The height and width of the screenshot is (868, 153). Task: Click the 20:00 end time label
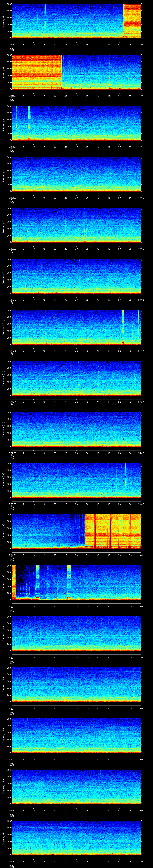coord(141,300)
